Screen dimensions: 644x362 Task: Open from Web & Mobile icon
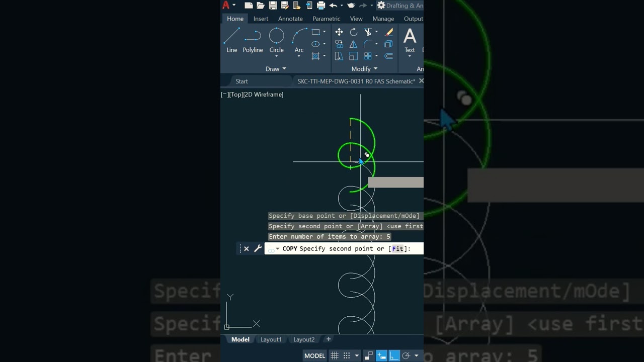point(297,6)
